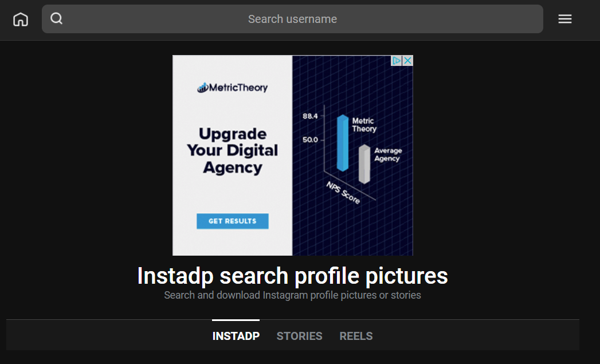Switch to the STORIES tab
Image resolution: width=600 pixels, height=364 pixels.
tap(299, 336)
